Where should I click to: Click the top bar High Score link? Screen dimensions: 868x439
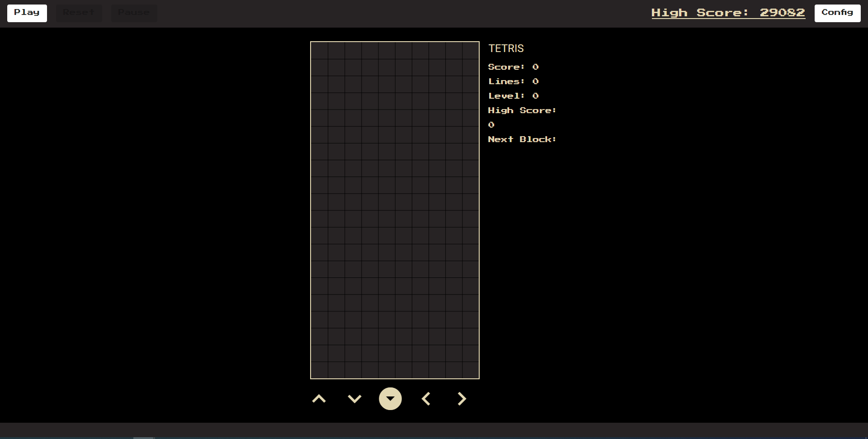(x=728, y=13)
